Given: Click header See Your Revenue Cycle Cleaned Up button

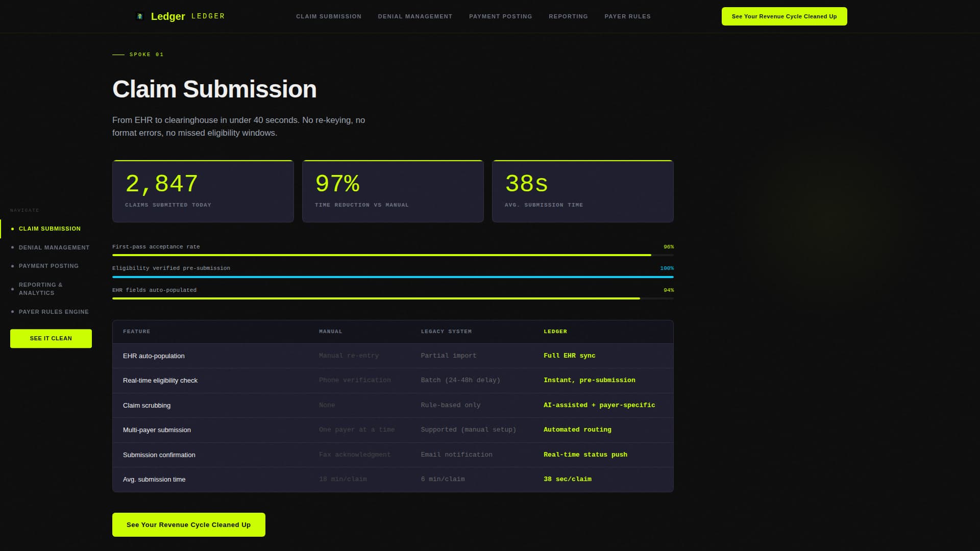Looking at the screenshot, I should point(784,16).
